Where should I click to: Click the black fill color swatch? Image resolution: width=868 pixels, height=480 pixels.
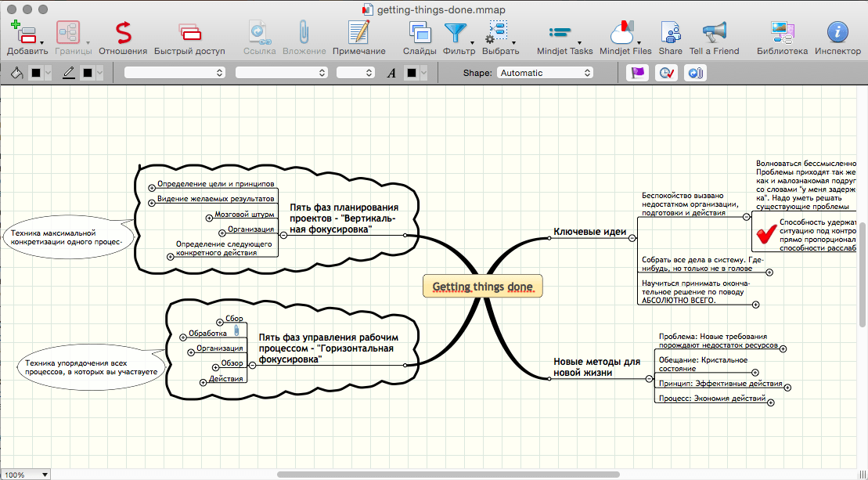36,73
